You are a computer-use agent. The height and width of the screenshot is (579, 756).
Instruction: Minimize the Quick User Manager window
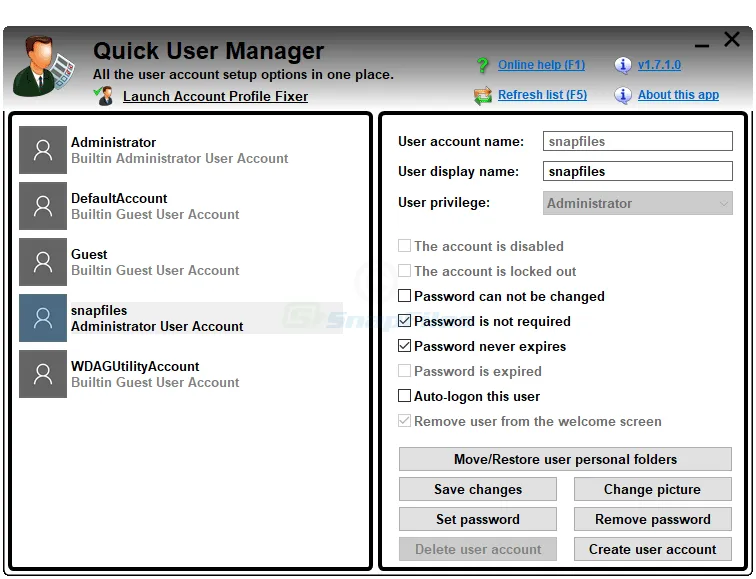702,46
